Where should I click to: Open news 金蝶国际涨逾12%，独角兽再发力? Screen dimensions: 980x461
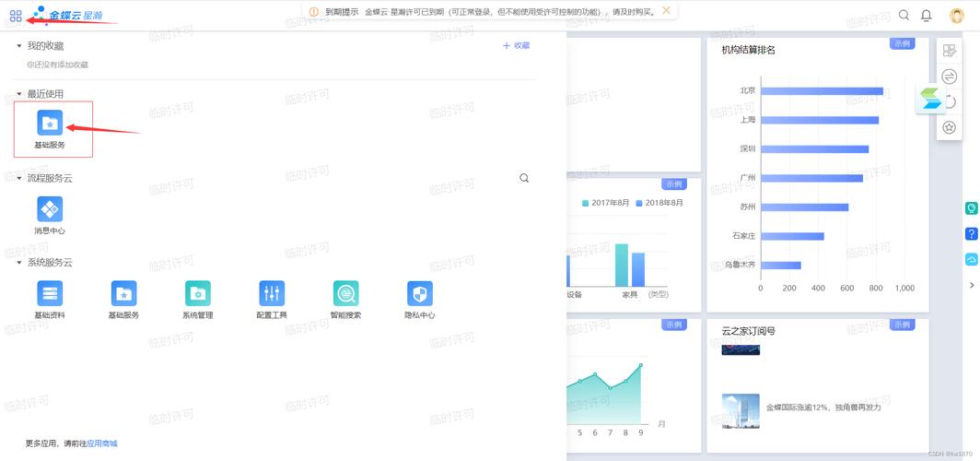point(823,408)
